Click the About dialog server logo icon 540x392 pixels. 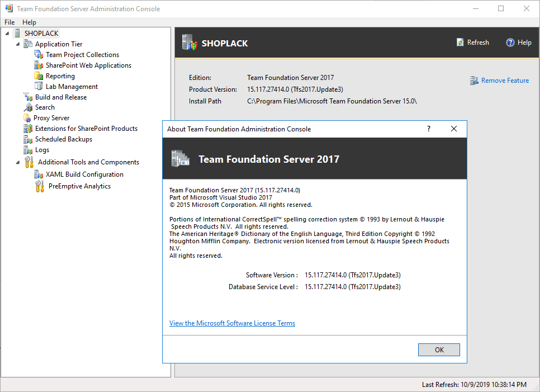click(x=180, y=159)
